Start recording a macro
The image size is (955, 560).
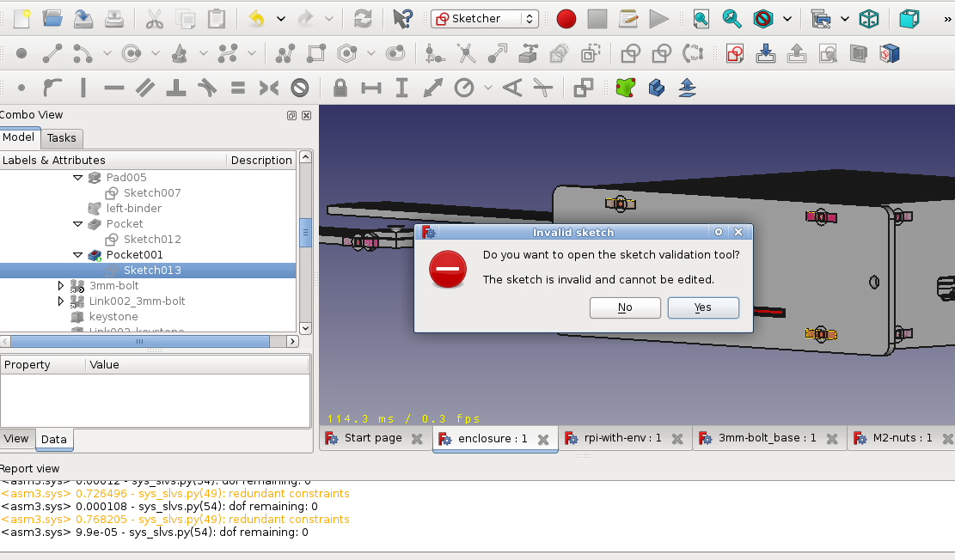[x=566, y=18]
